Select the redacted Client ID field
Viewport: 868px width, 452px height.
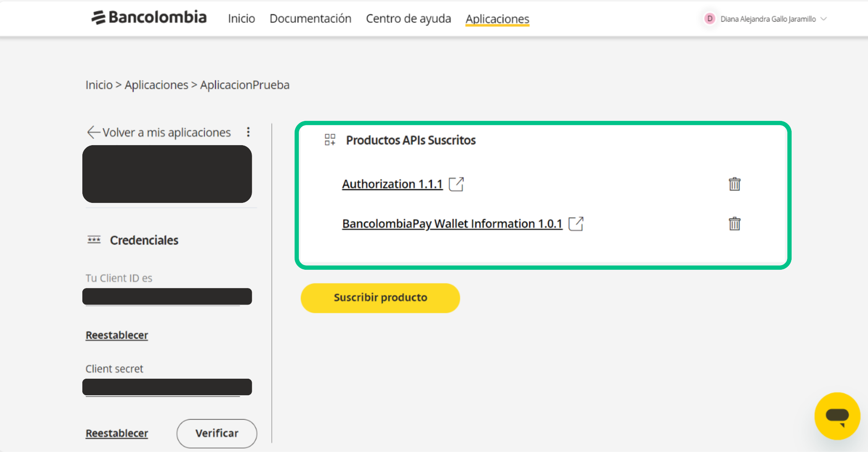[167, 296]
